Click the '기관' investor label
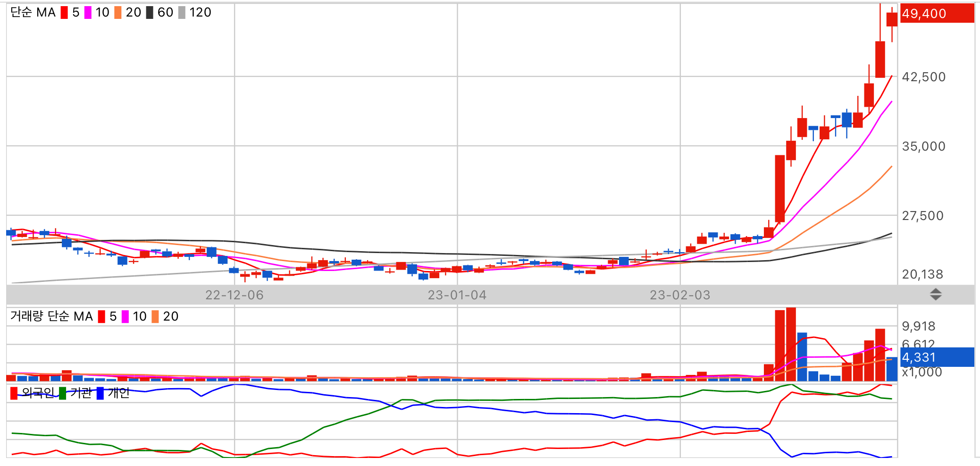This screenshot has height=466, width=980. (x=81, y=393)
